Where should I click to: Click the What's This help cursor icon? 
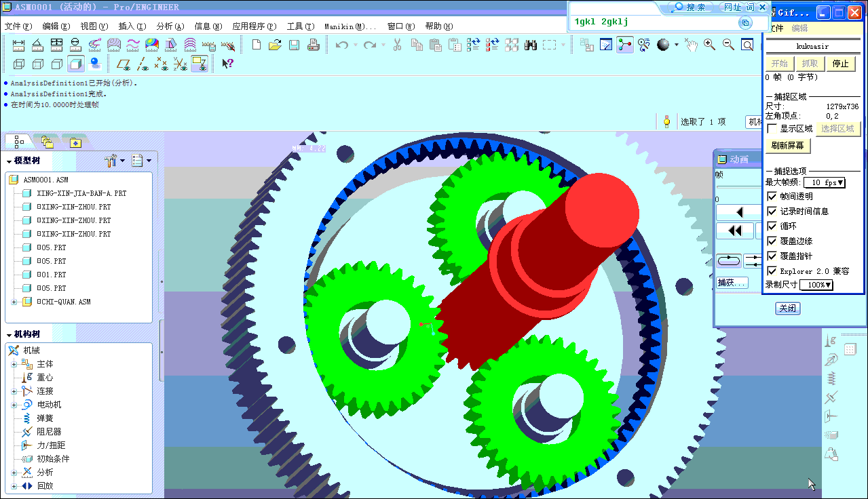coord(228,64)
